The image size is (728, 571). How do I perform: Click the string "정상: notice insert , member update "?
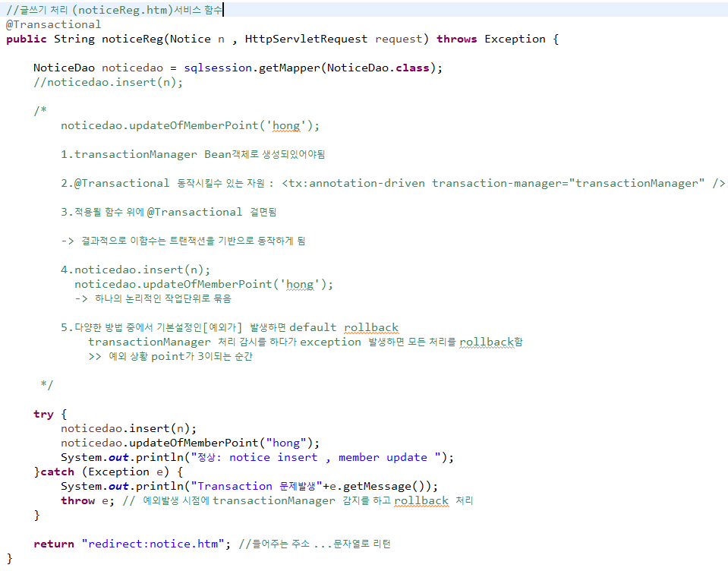point(316,457)
